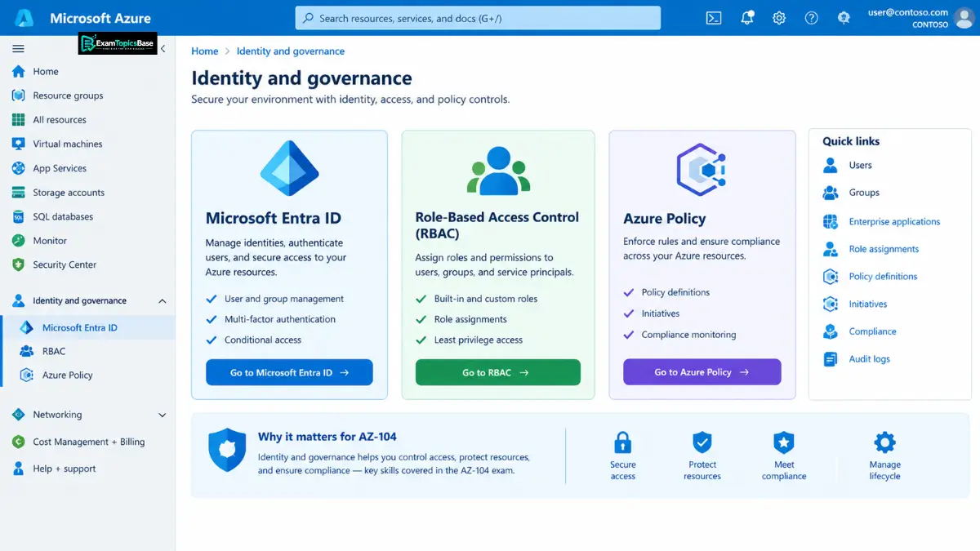Click the 'Compliance monitoring' text
The width and height of the screenshot is (980, 551).
click(x=688, y=335)
